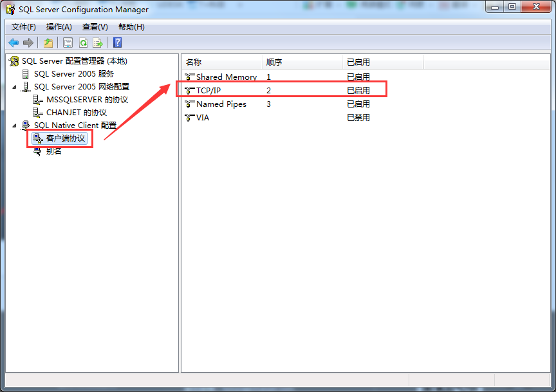Click 已禁用 status in VIA row

click(358, 117)
